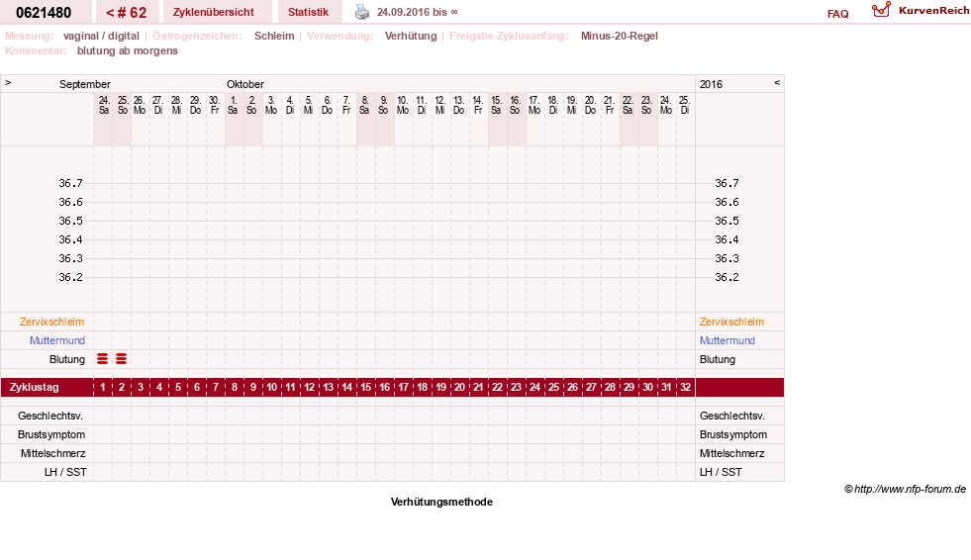The height and width of the screenshot is (560, 971).
Task: Select cycle day 32 cell
Action: [x=686, y=388]
